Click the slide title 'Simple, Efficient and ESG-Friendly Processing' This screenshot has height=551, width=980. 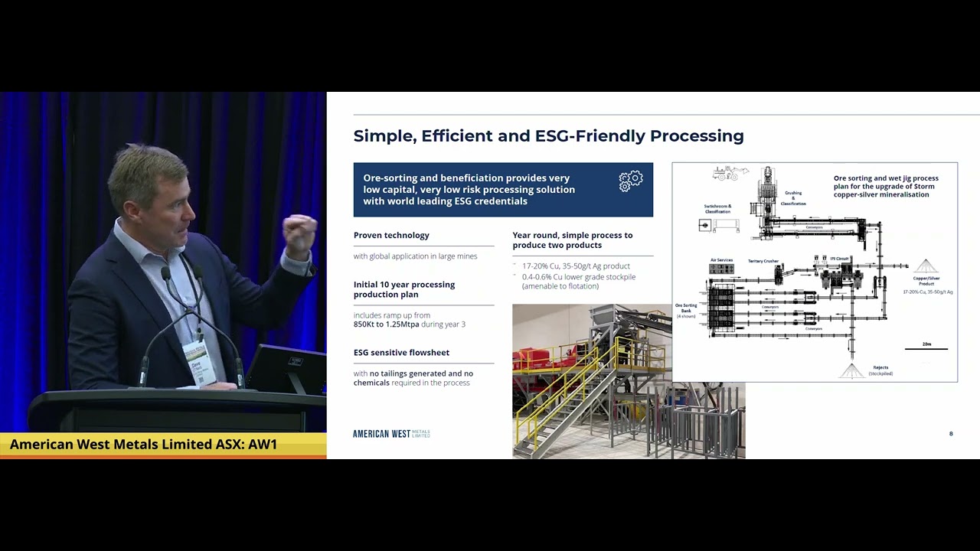coord(548,136)
